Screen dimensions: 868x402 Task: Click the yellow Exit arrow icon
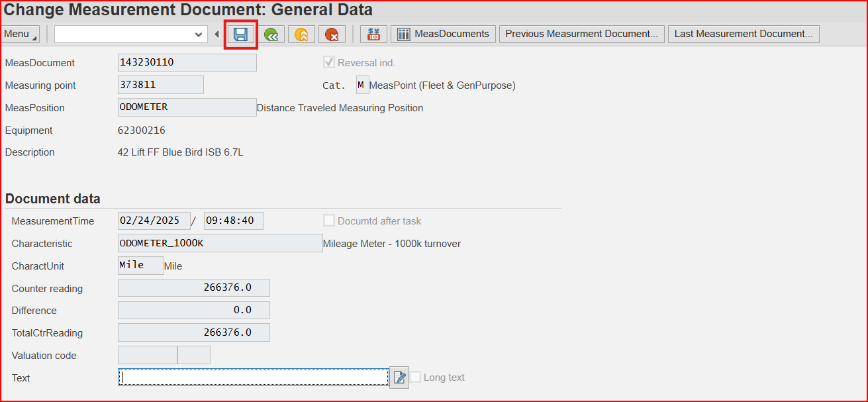pos(301,34)
